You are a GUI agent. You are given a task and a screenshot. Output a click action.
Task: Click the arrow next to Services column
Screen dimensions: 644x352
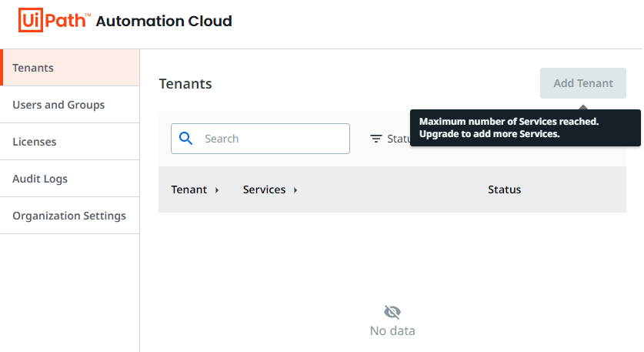295,190
